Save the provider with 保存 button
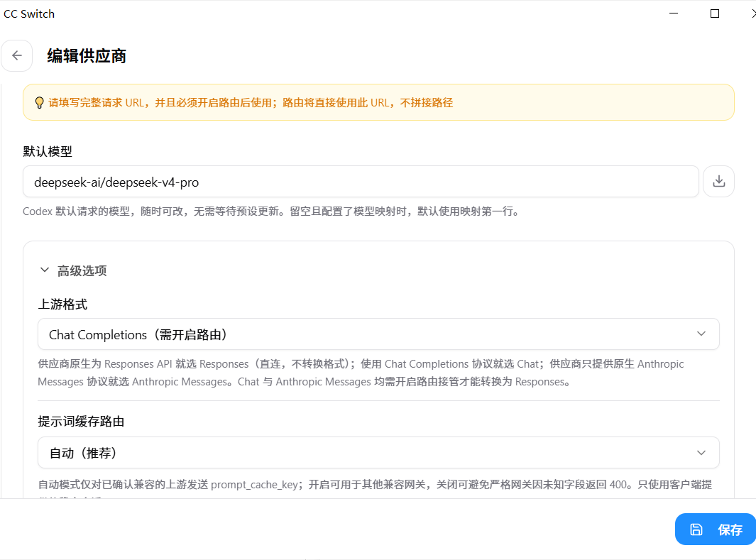The width and height of the screenshot is (756, 560). (716, 529)
